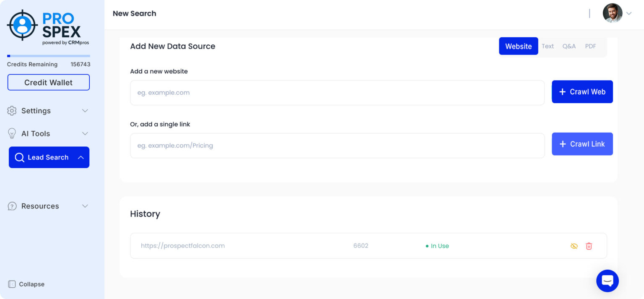The width and height of the screenshot is (644, 299).
Task: Click the Lead Search magnifier icon
Action: 19,157
